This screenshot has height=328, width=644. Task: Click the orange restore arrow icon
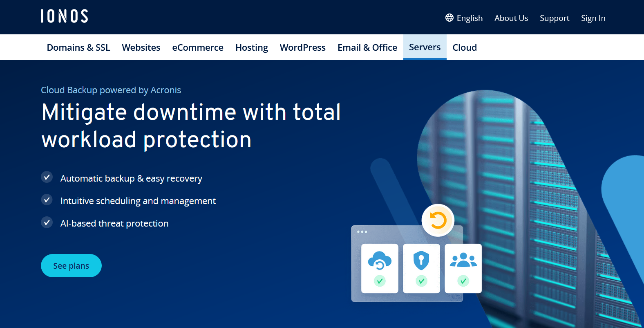[438, 220]
